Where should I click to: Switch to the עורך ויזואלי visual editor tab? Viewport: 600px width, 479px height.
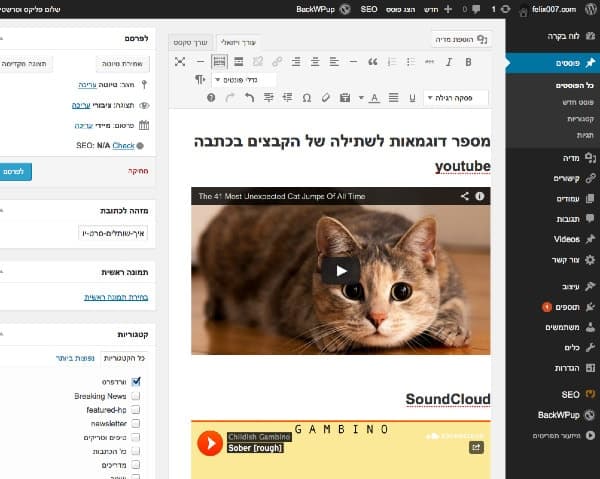(238, 42)
